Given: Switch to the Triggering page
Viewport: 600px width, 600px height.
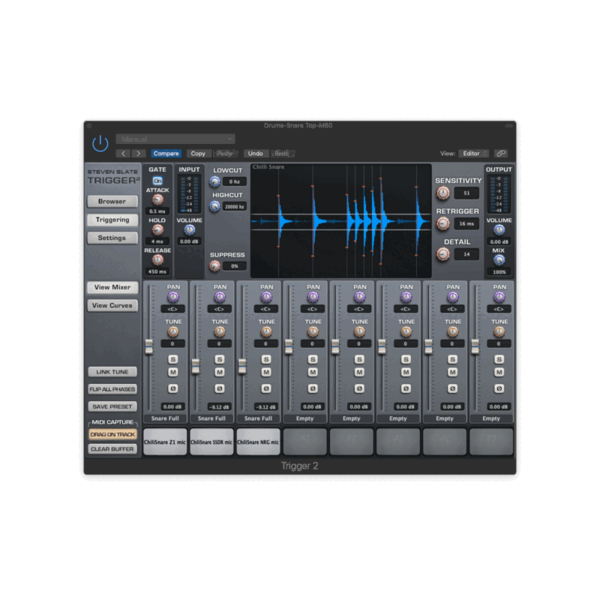Looking at the screenshot, I should click(x=112, y=220).
